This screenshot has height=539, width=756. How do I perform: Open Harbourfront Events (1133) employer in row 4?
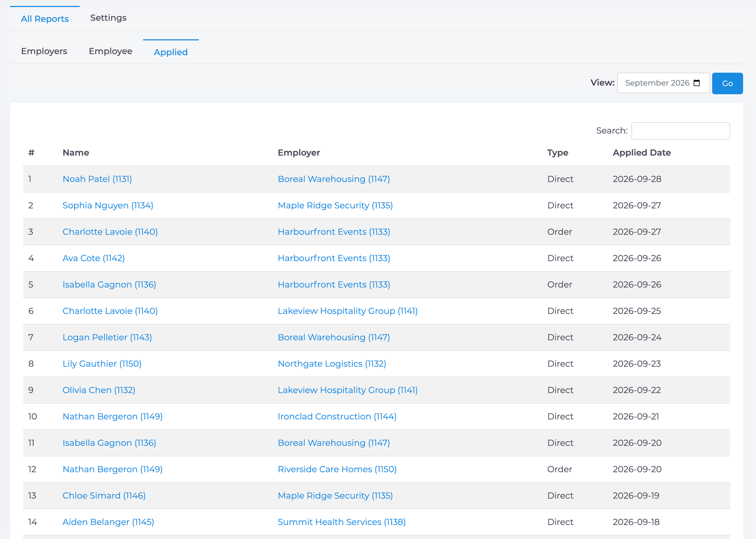(334, 258)
